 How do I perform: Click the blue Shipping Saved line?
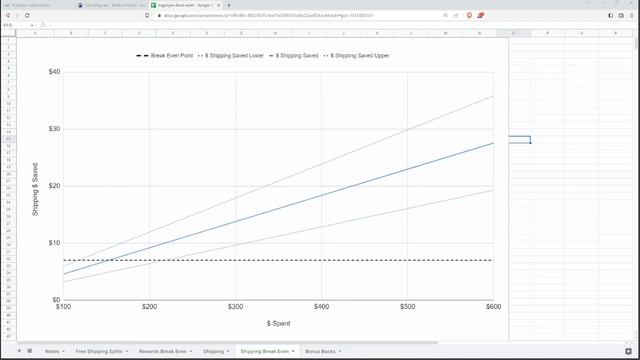click(278, 208)
